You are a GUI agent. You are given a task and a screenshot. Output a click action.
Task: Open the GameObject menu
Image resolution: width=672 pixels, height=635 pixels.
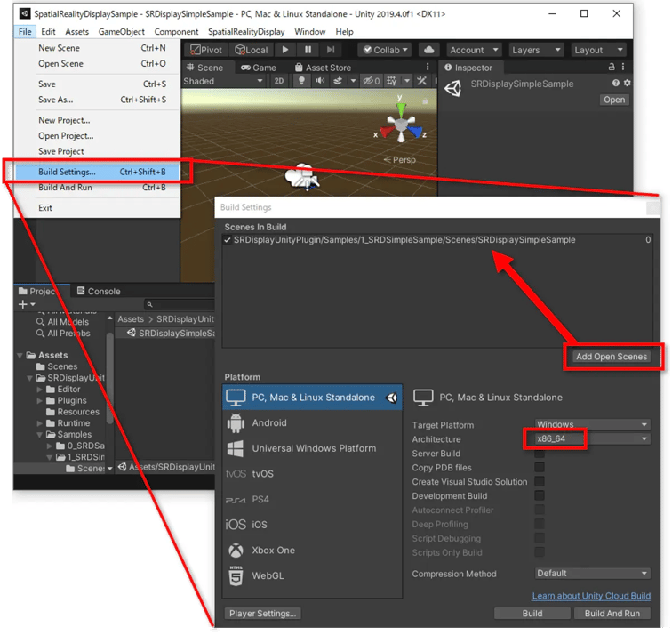pyautogui.click(x=121, y=32)
